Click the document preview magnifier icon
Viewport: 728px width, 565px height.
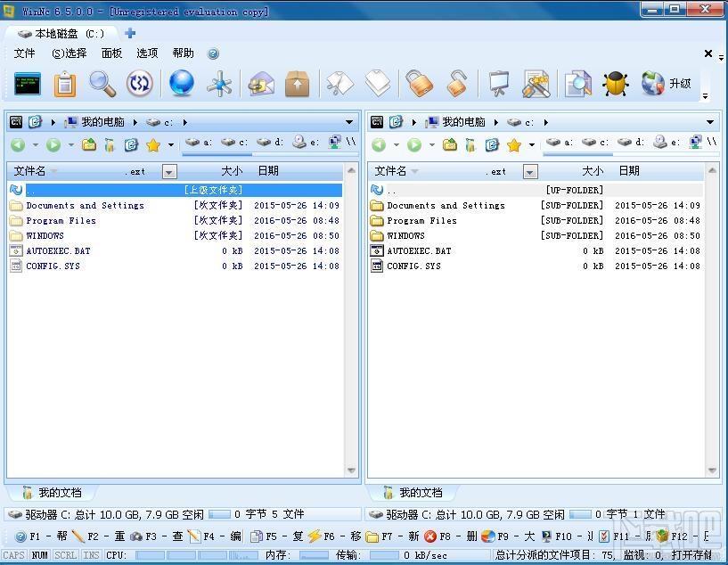[578, 84]
